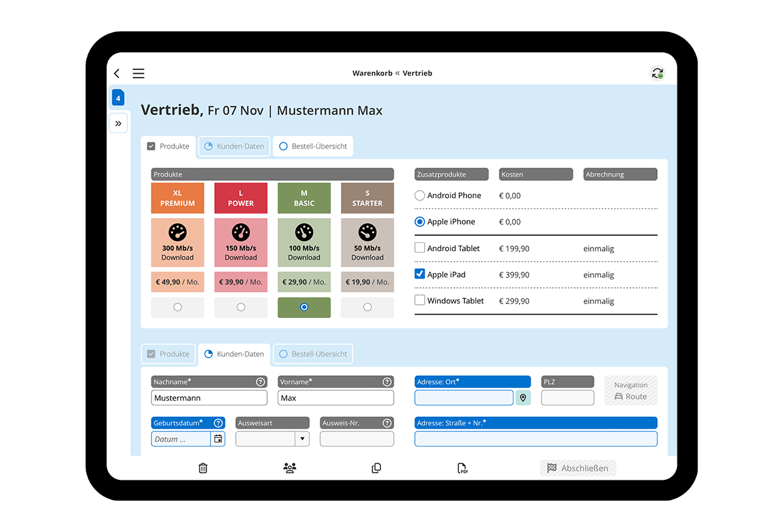
Task: Click the back arrow in the header
Action: point(116,73)
